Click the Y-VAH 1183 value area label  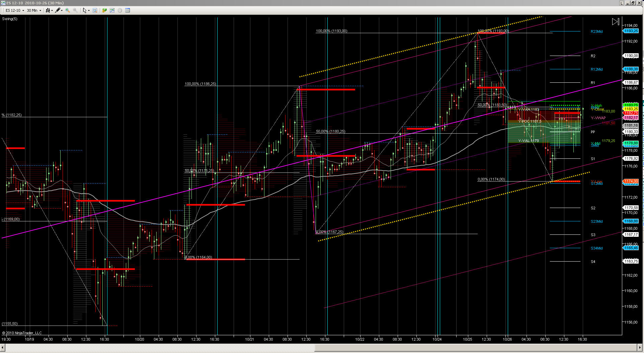pos(529,110)
